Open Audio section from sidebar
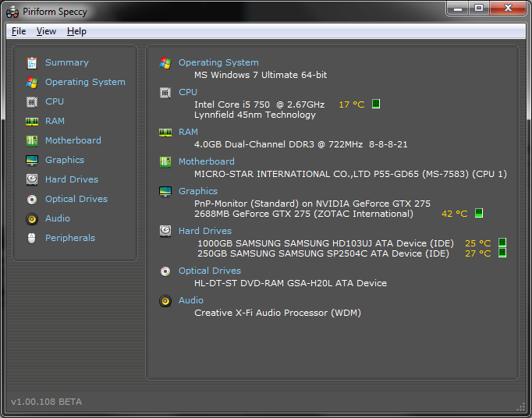Image resolution: width=532 pixels, height=418 pixels. (58, 218)
